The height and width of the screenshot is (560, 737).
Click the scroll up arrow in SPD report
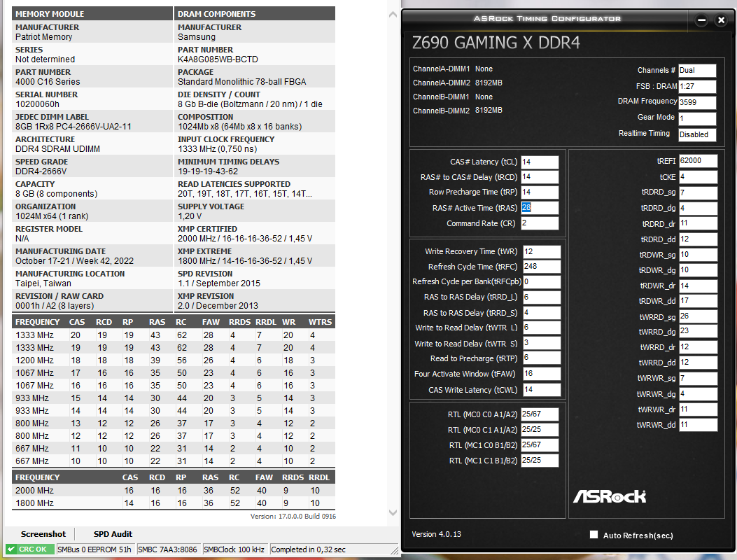point(393,15)
